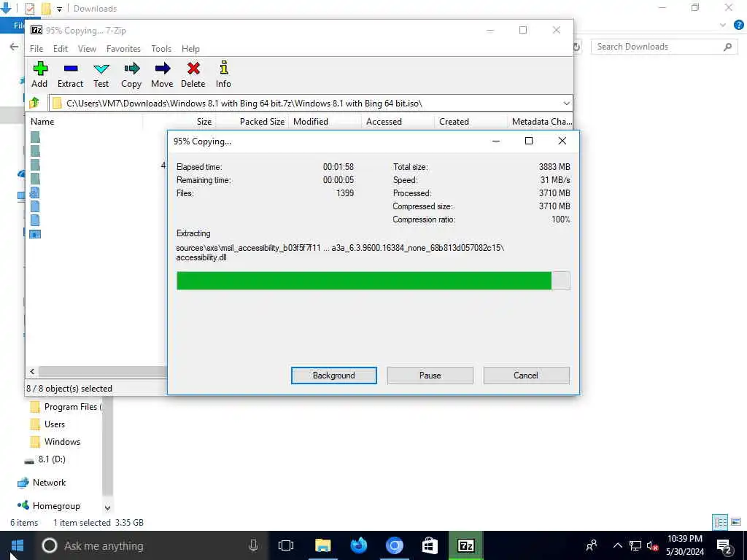Open the blue circular browser on the taskbar

[x=394, y=545]
